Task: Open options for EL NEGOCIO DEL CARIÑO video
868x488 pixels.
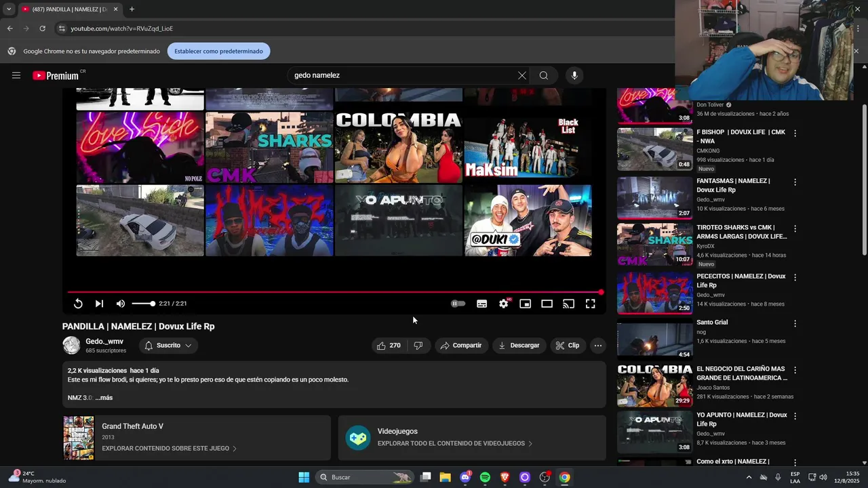Action: tap(795, 370)
